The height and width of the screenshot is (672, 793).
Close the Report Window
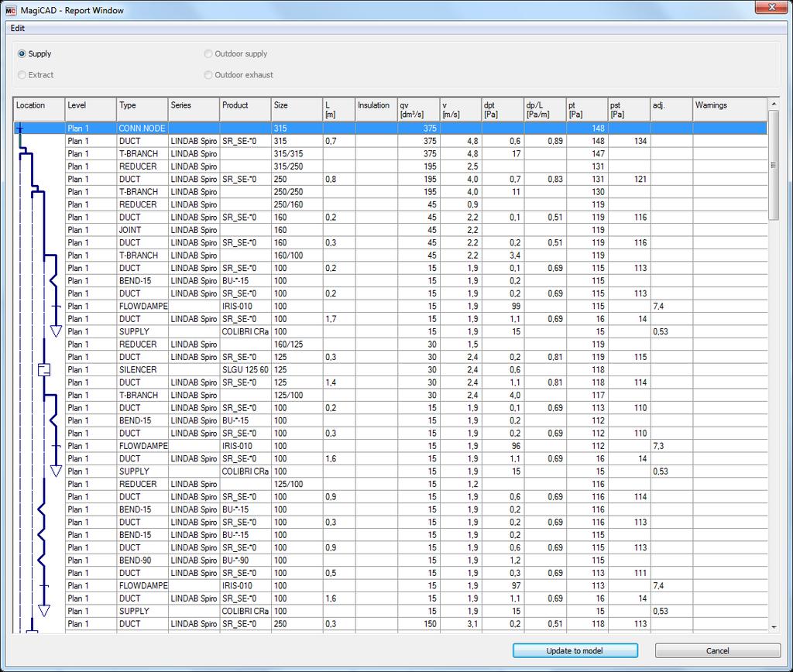pyautogui.click(x=772, y=7)
